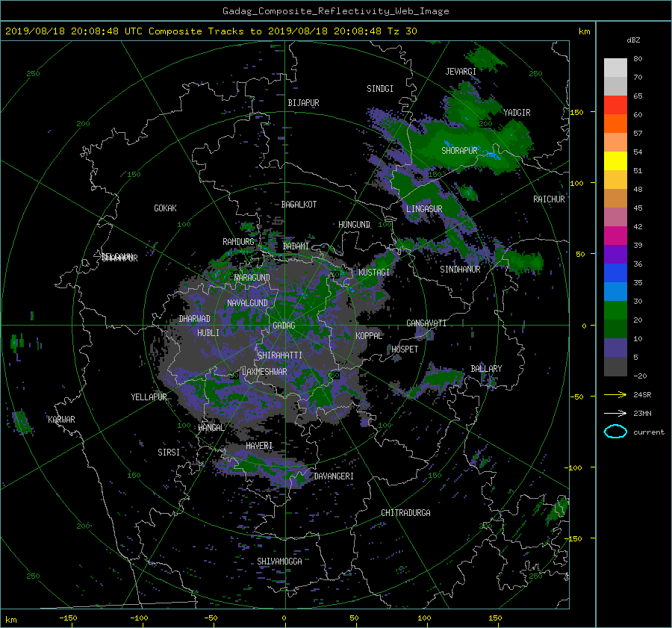Click the SINDGI city label

(x=380, y=89)
